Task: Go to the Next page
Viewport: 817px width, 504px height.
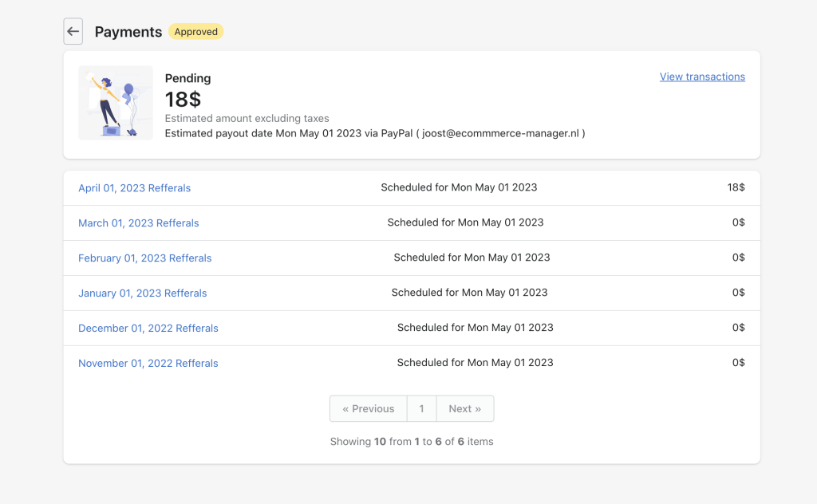Action: 465,409
